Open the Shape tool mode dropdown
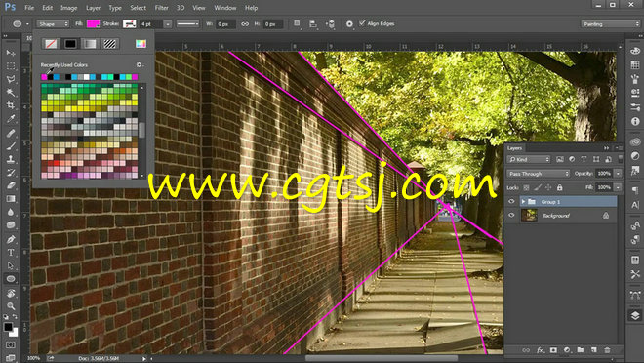This screenshot has height=363, width=644. pyautogui.click(x=53, y=24)
